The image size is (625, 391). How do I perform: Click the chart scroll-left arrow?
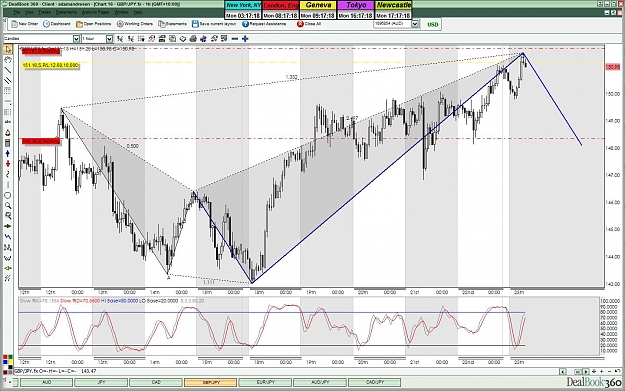coord(563,371)
